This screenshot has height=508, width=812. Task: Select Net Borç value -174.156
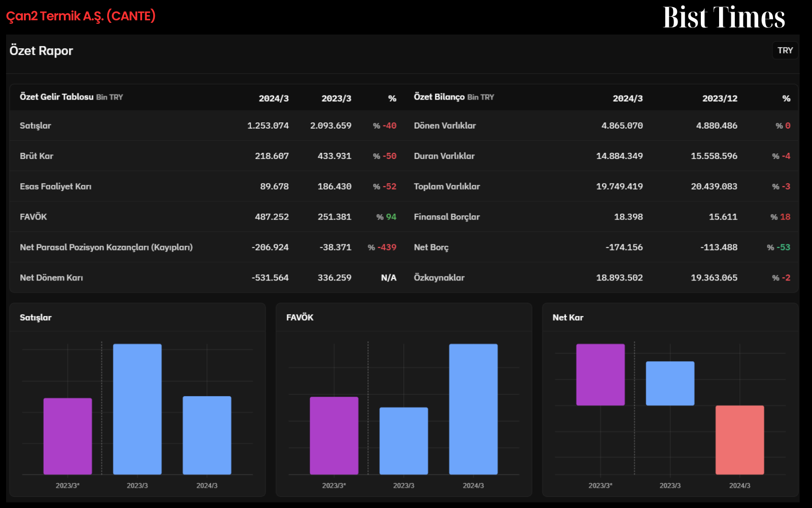(624, 247)
